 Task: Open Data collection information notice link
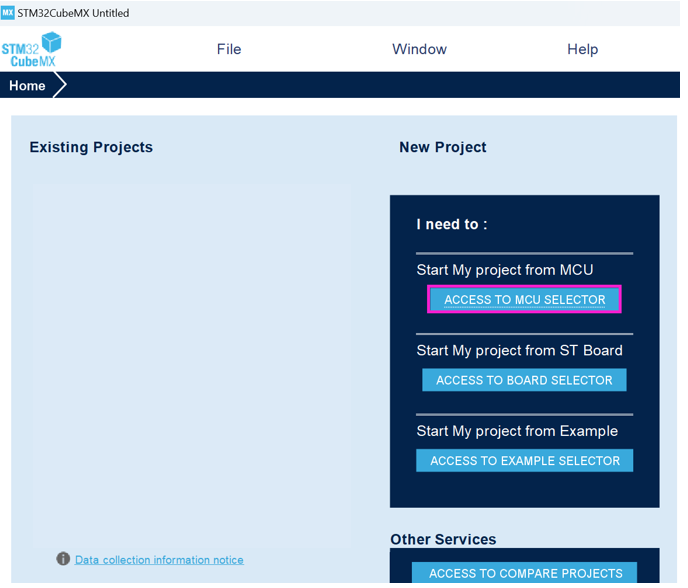(x=159, y=560)
